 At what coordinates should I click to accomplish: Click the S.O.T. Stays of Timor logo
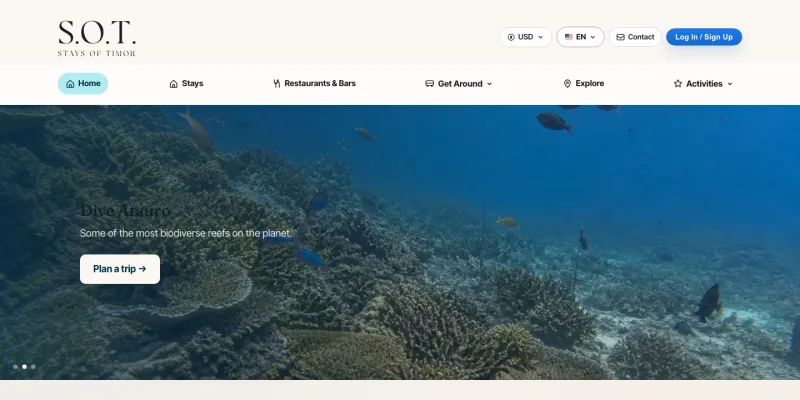point(97,38)
